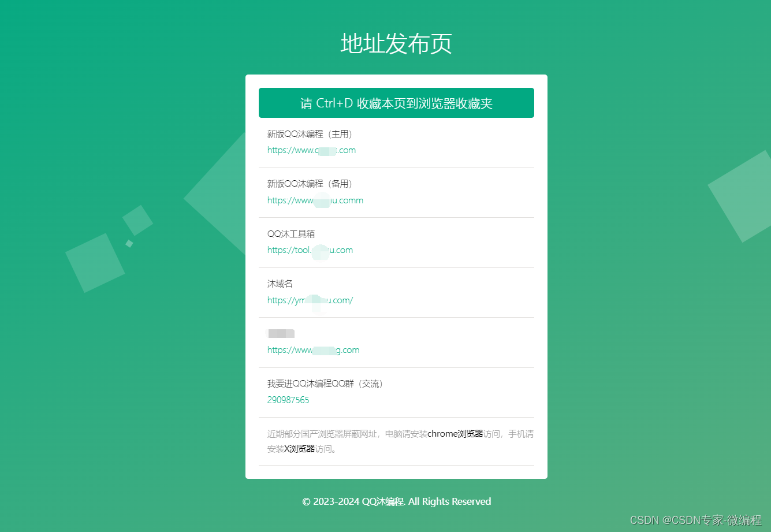Click the QQ group number 290987565

[288, 400]
